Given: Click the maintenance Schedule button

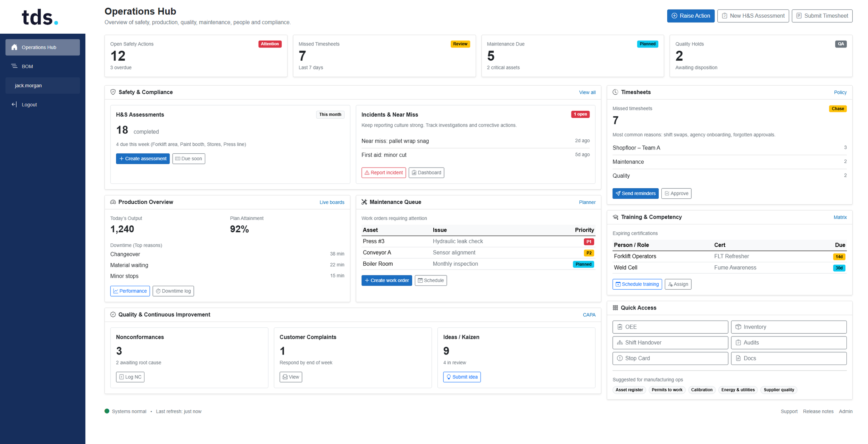Looking at the screenshot, I should coord(431,280).
